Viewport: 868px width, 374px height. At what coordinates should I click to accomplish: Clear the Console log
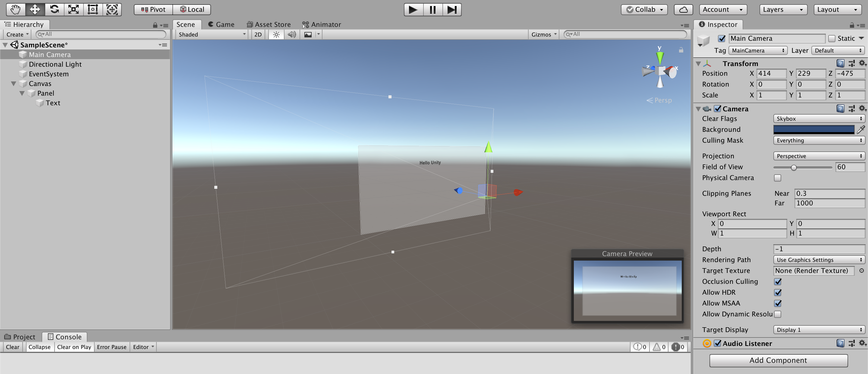[12, 347]
